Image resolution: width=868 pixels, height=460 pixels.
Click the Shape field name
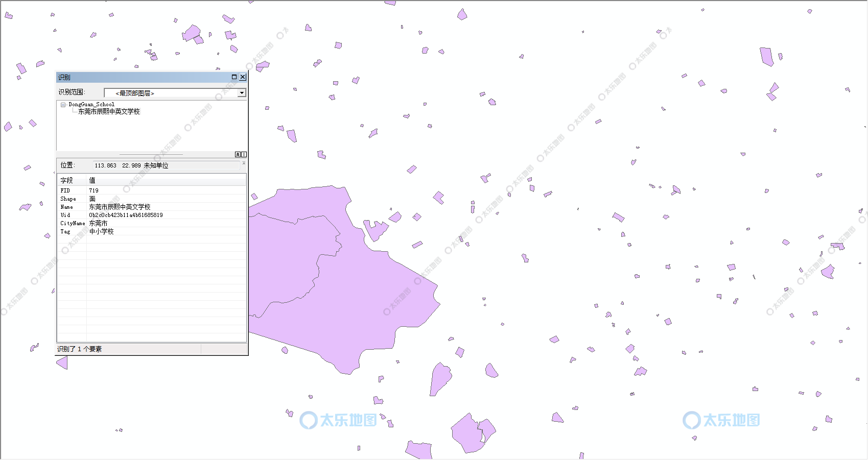tap(68, 199)
